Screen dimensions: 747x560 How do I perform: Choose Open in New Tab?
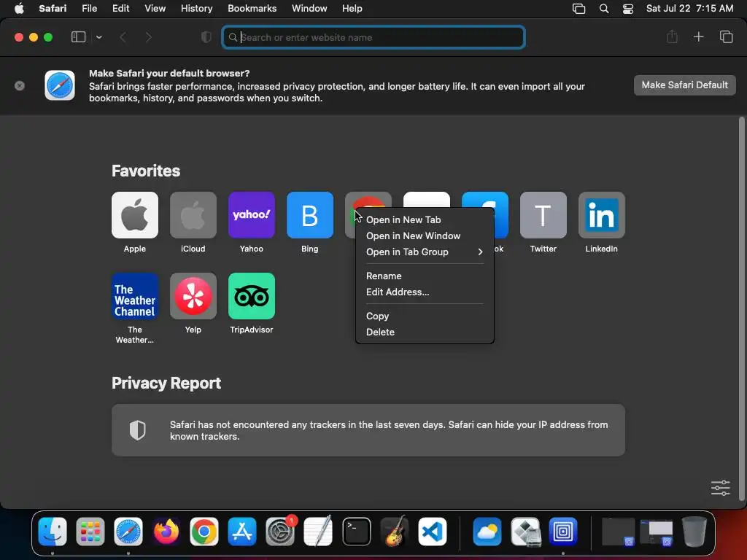click(x=425, y=219)
